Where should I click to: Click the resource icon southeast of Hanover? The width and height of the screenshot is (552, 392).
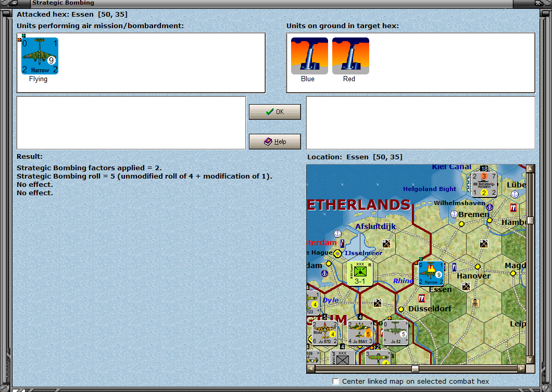[x=466, y=286]
